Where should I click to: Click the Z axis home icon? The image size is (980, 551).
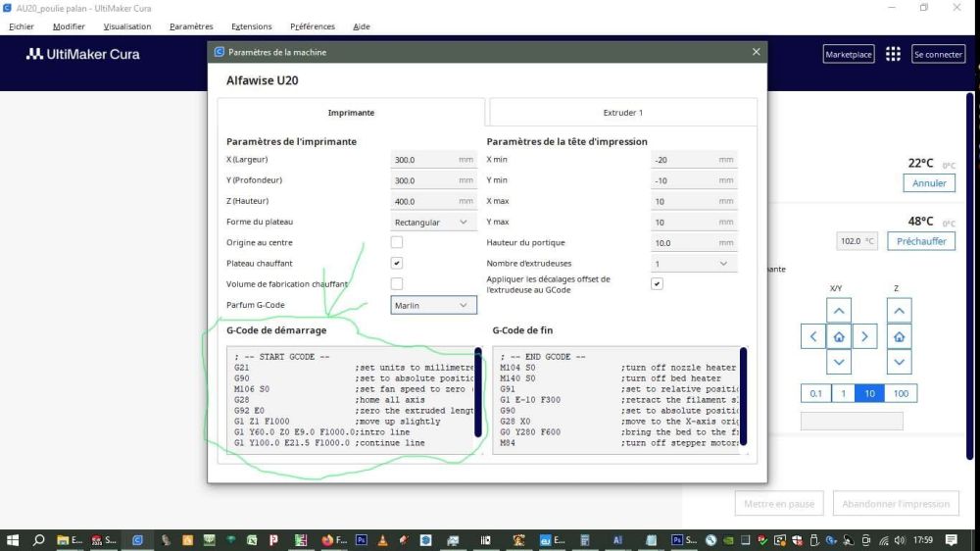point(899,336)
